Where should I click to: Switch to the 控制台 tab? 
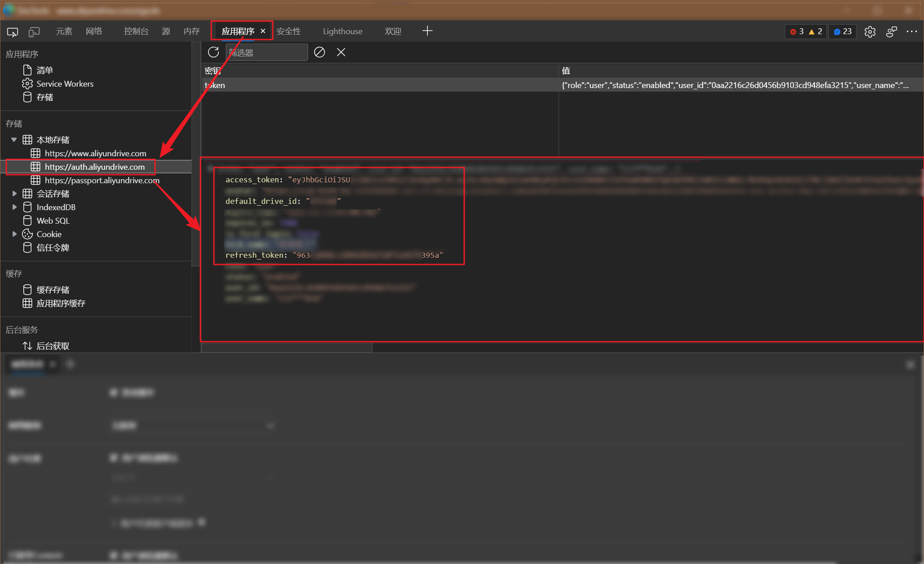136,31
